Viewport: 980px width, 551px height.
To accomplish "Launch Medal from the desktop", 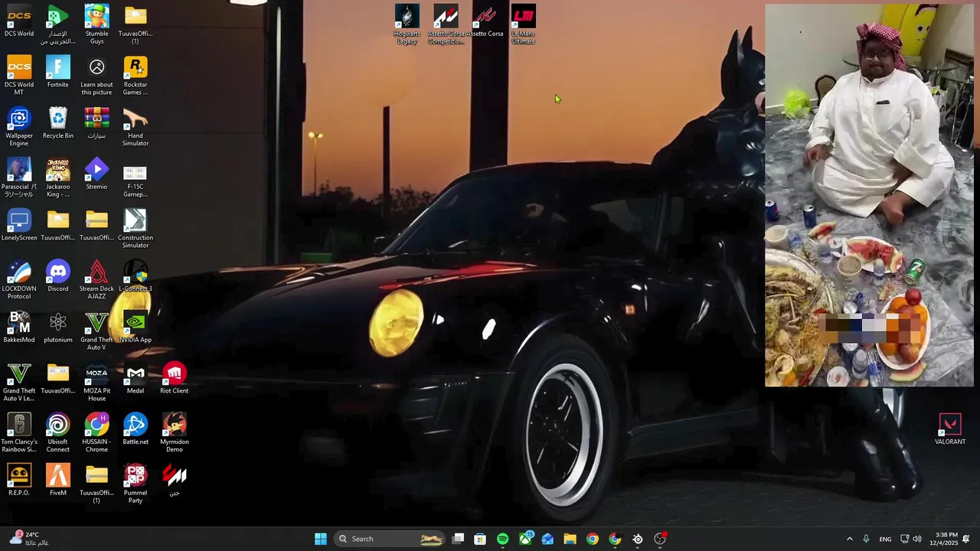I will pos(136,378).
